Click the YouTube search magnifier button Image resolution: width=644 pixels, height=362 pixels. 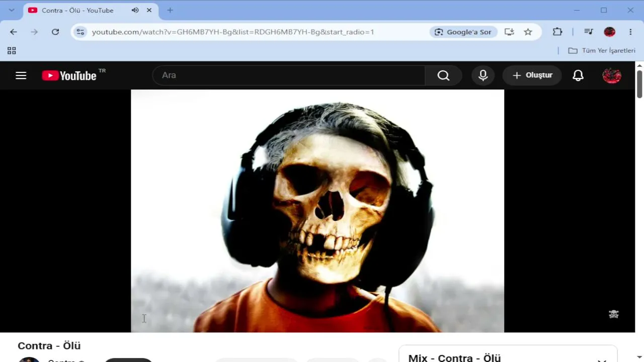pos(443,75)
